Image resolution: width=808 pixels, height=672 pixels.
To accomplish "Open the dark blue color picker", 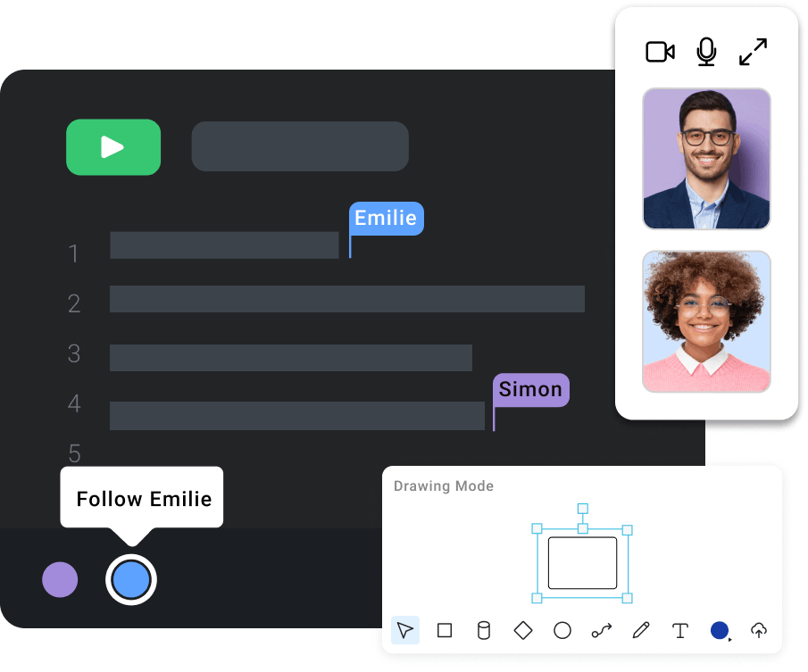I will [x=720, y=631].
